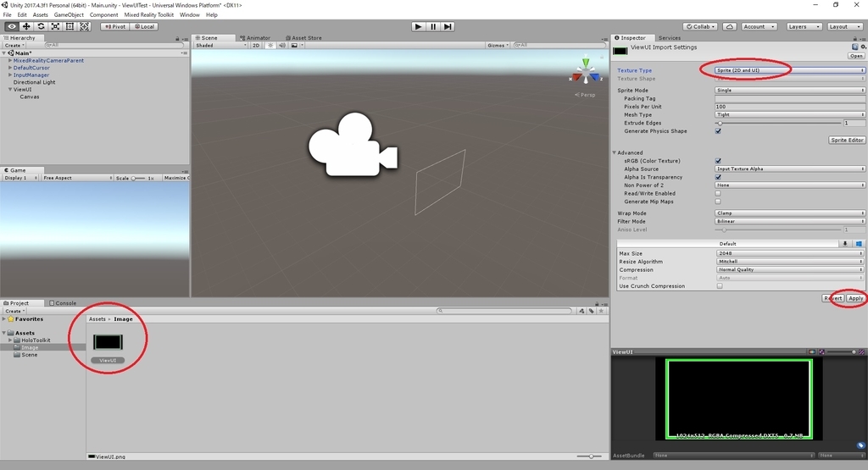The width and height of the screenshot is (868, 470).
Task: Select the standalone download platform override icon
Action: tap(845, 244)
